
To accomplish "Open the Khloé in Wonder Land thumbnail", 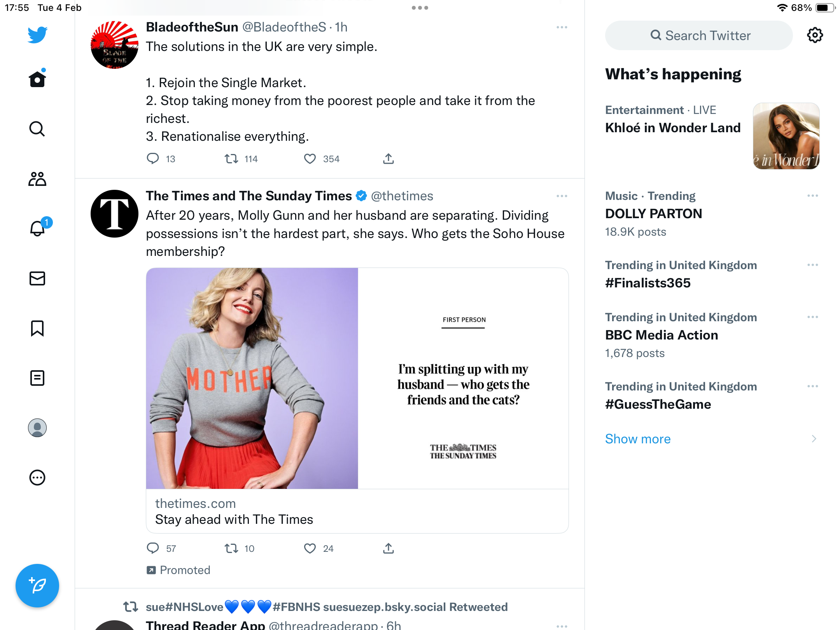I will [x=786, y=136].
